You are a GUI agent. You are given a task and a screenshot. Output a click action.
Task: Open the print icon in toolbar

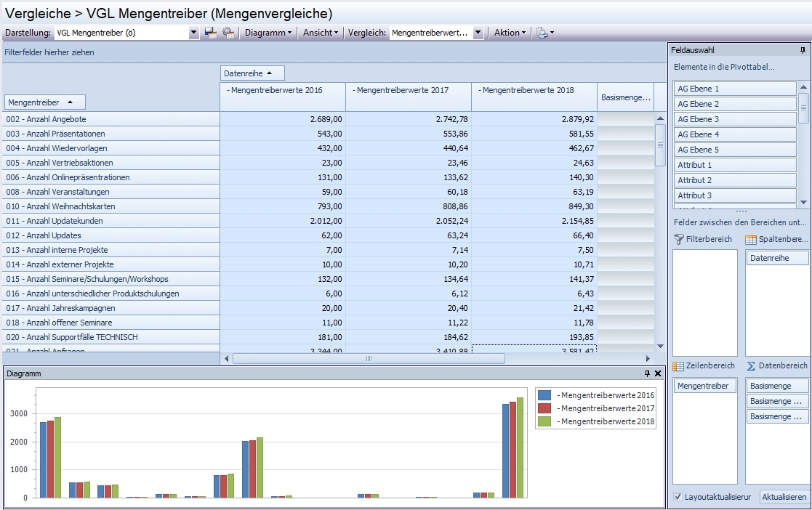541,33
